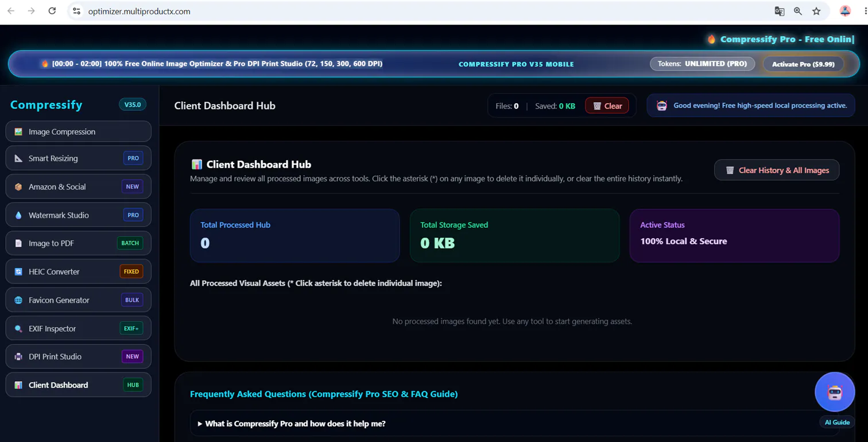868x442 pixels.
Task: Focus the address bar URL field
Action: click(x=425, y=11)
